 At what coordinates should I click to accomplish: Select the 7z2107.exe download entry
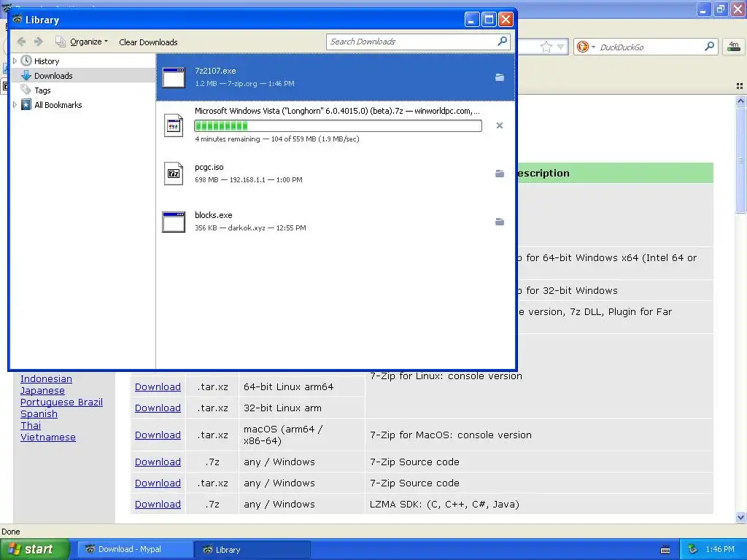(336, 77)
